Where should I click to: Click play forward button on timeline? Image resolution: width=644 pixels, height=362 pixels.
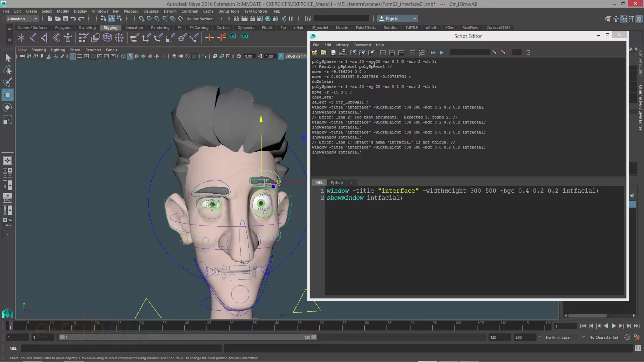[613, 326]
